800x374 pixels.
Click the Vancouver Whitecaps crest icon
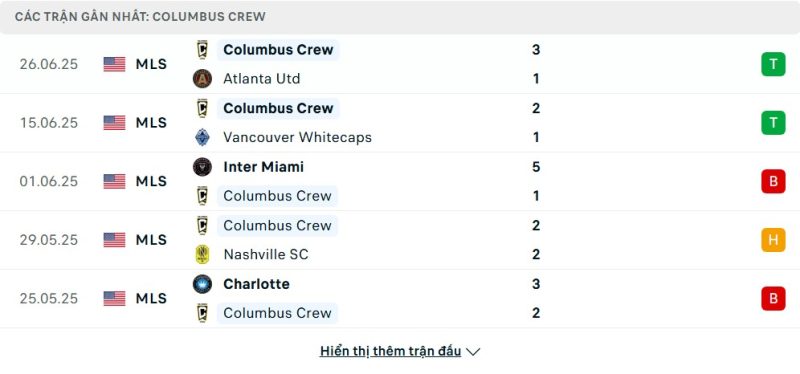coord(202,137)
